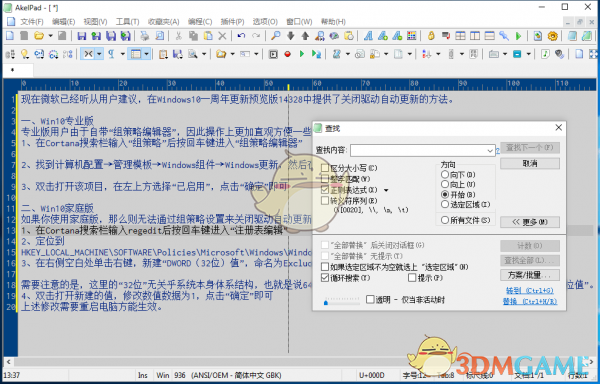
Task: Open the 正则表达式 options arrow
Action: point(386,190)
